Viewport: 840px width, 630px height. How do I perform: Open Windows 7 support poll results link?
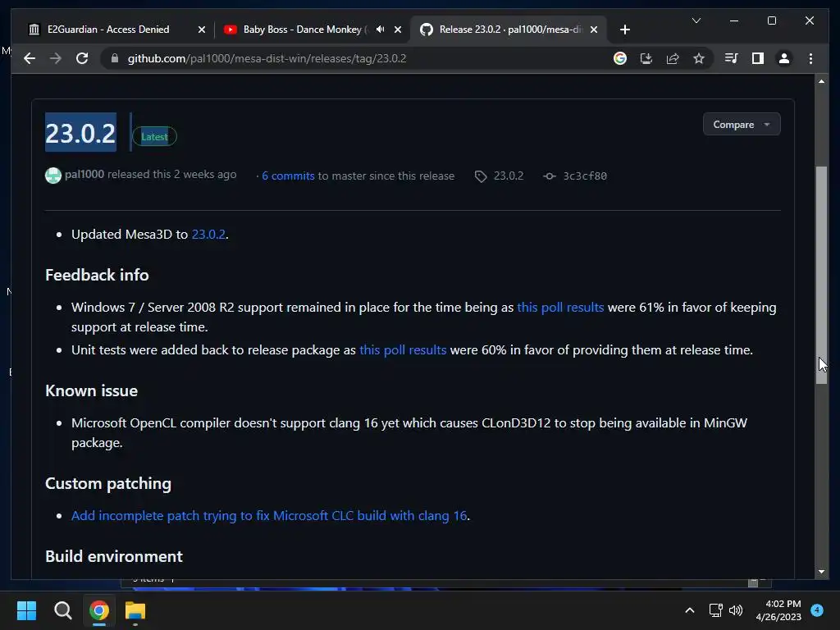pos(560,307)
